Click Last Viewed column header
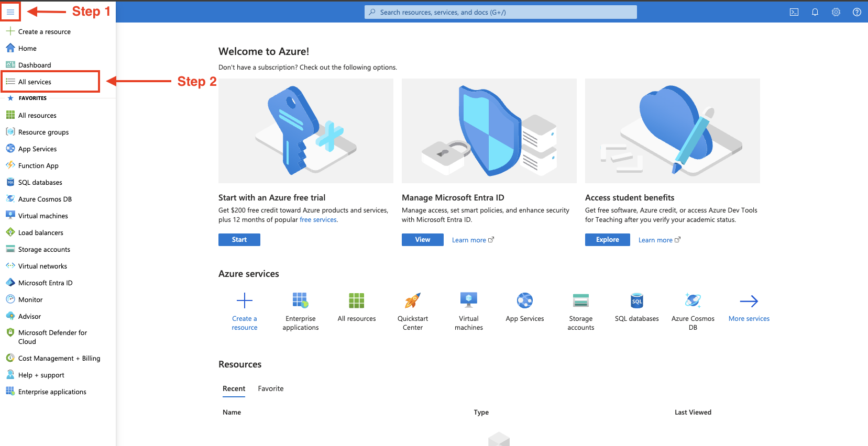Viewport: 868px width, 446px height. (693, 412)
